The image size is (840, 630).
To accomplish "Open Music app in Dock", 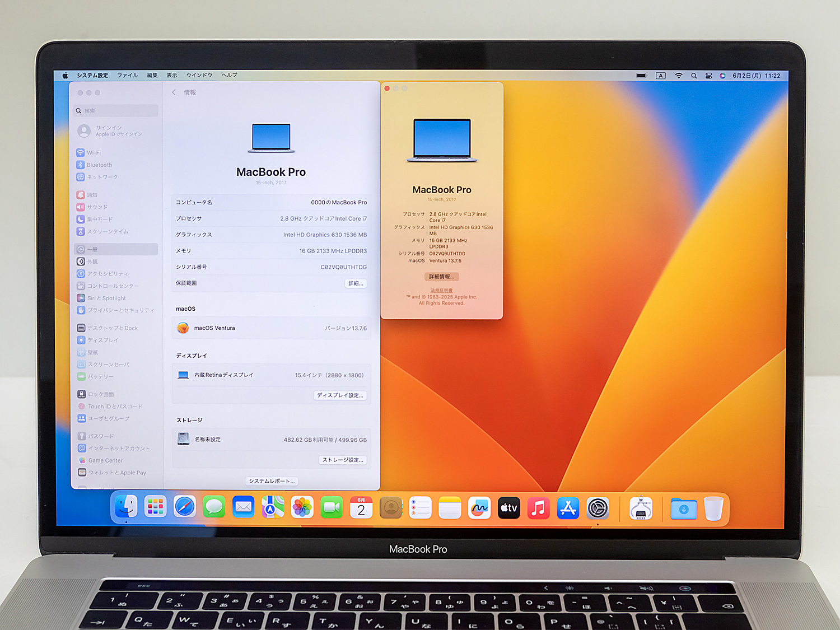I will tap(539, 507).
